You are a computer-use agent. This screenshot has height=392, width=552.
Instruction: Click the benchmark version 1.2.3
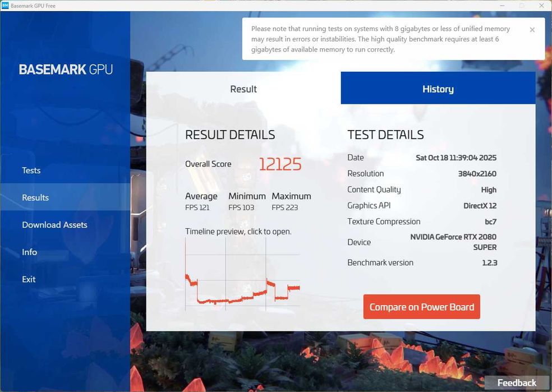pos(489,262)
